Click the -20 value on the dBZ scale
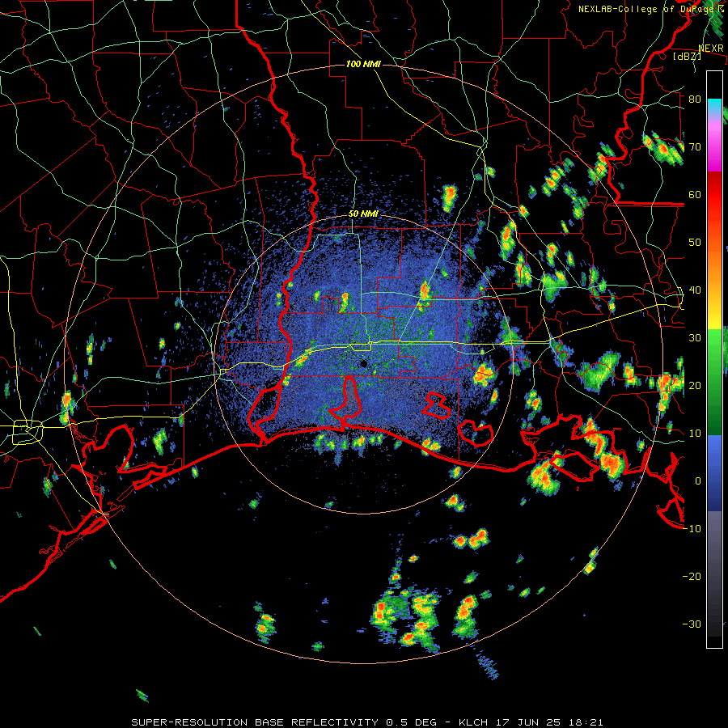 pyautogui.click(x=692, y=577)
